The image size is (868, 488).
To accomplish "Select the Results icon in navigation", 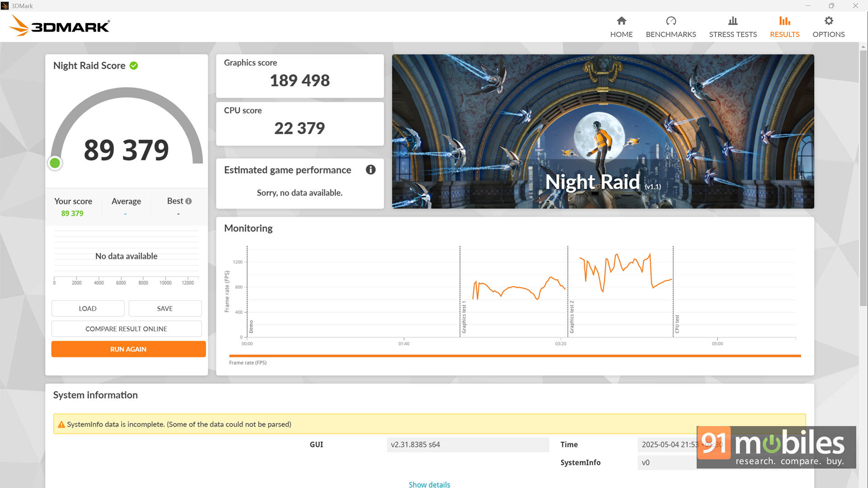I will click(785, 21).
